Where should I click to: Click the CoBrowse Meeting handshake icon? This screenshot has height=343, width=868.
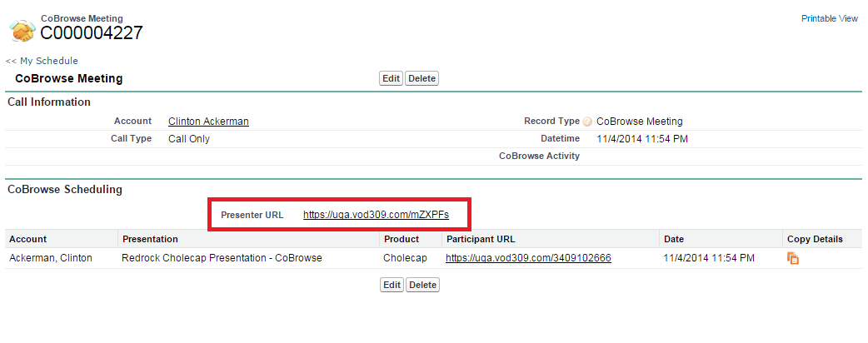[x=22, y=30]
